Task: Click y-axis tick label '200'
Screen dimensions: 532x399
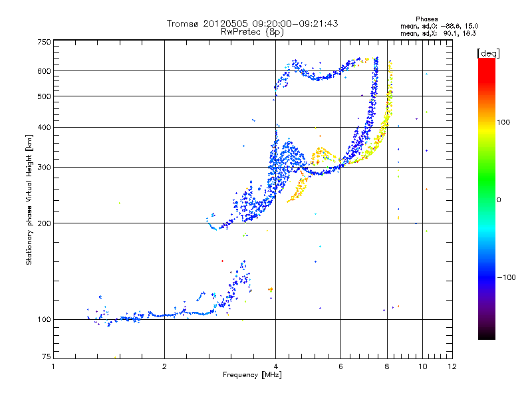Action: pos(44,223)
